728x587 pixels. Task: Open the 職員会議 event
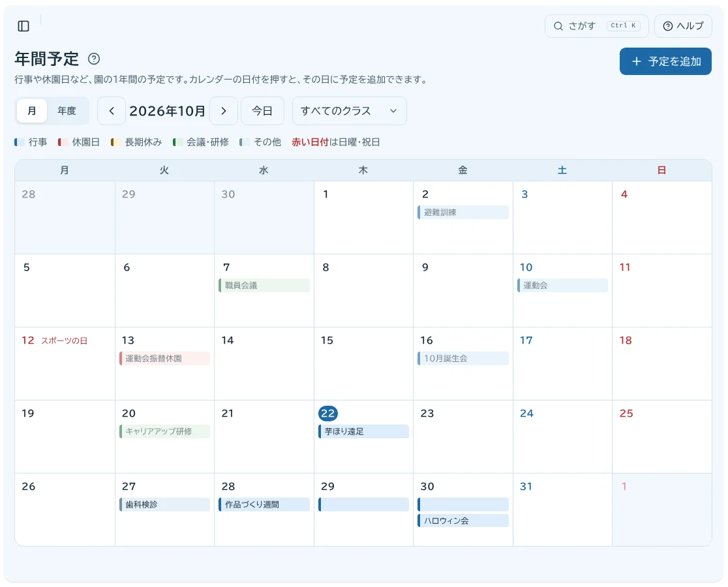(264, 286)
